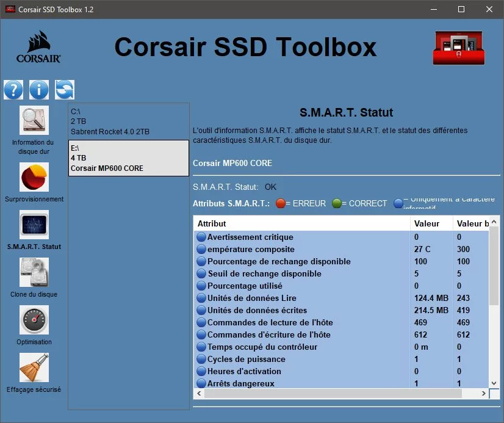Viewport: 504px width, 423px height.
Task: Maximize the Corsair SSD Toolbox window
Action: pyautogui.click(x=461, y=9)
